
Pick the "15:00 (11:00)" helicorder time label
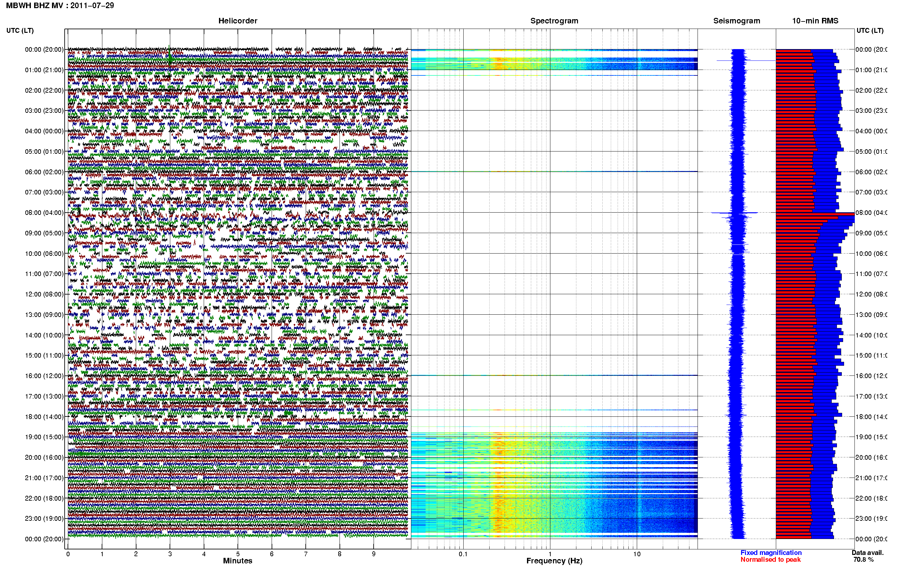point(44,355)
